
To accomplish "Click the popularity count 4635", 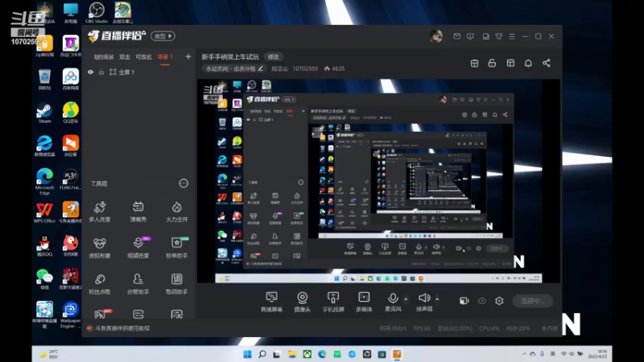I will [x=335, y=68].
